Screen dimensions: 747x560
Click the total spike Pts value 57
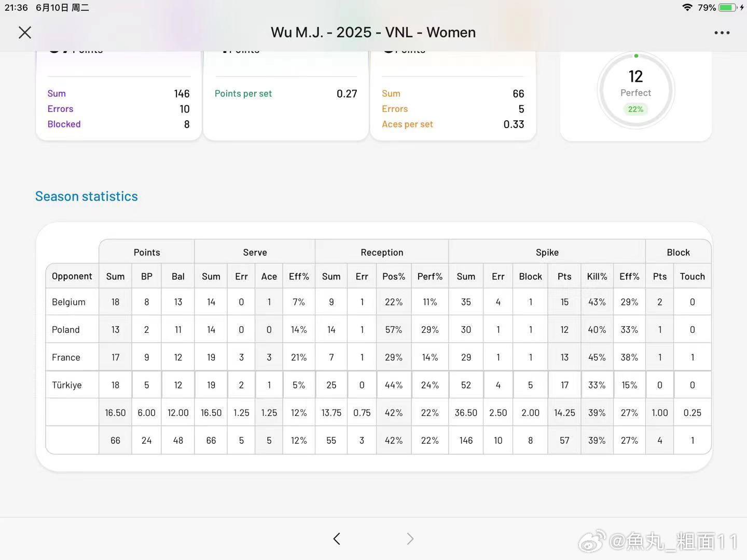point(564,440)
